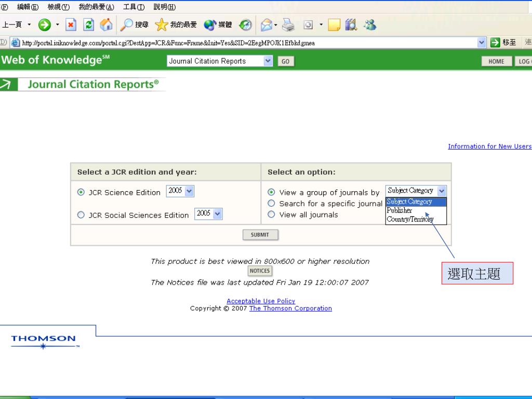The width and height of the screenshot is (532, 399).
Task: Open the address bar URL history dropdown
Action: click(x=482, y=43)
